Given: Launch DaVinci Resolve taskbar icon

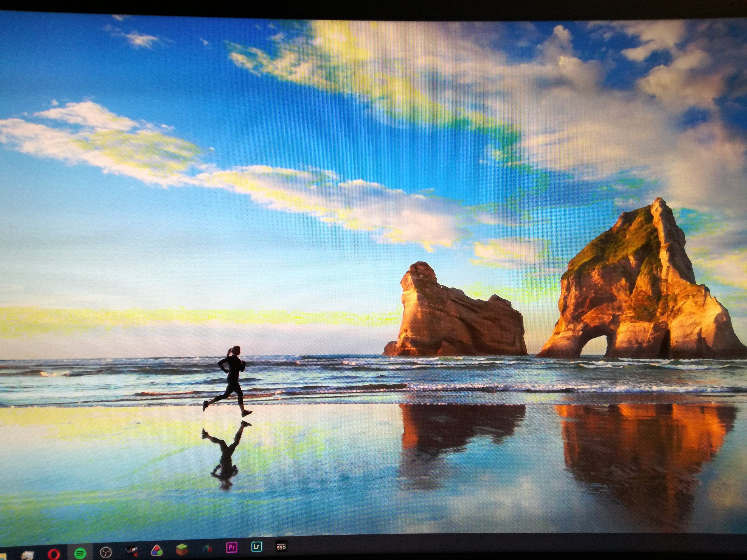Looking at the screenshot, I should click(156, 551).
